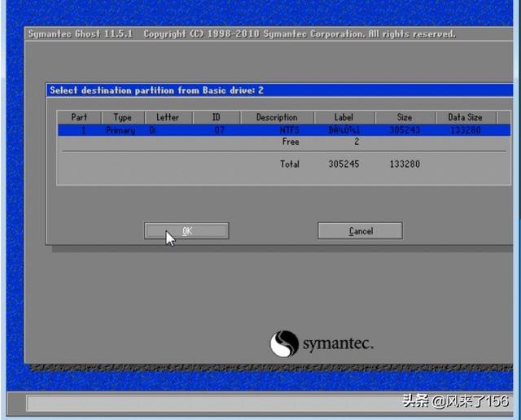521x420 pixels.
Task: Click the Type column header
Action: pos(123,117)
